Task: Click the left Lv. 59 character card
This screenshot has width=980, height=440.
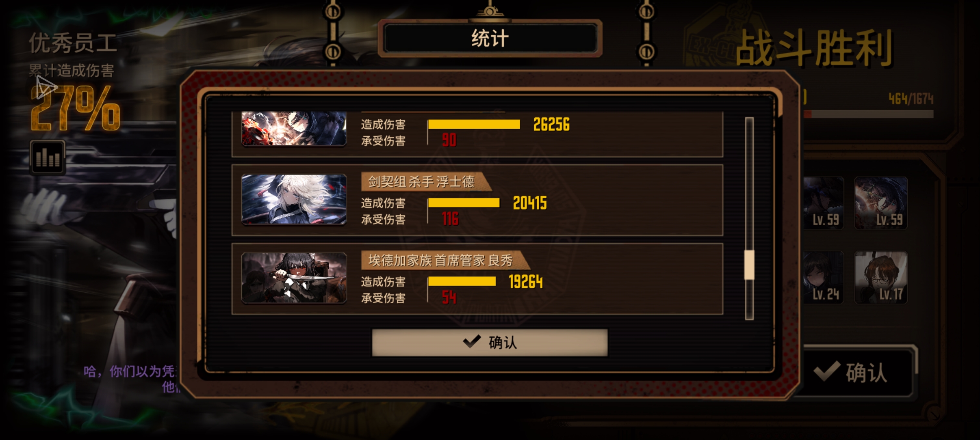Action: point(823,203)
